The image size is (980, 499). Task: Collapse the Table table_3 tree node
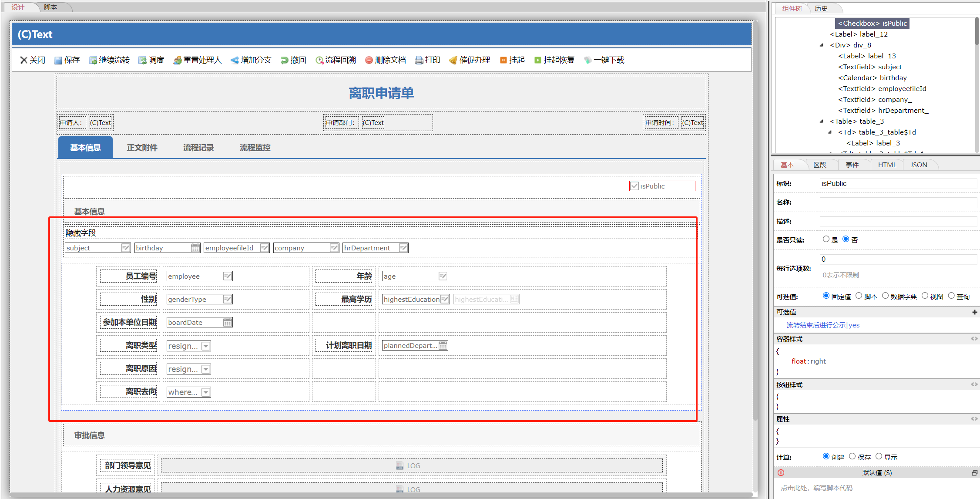pos(822,121)
